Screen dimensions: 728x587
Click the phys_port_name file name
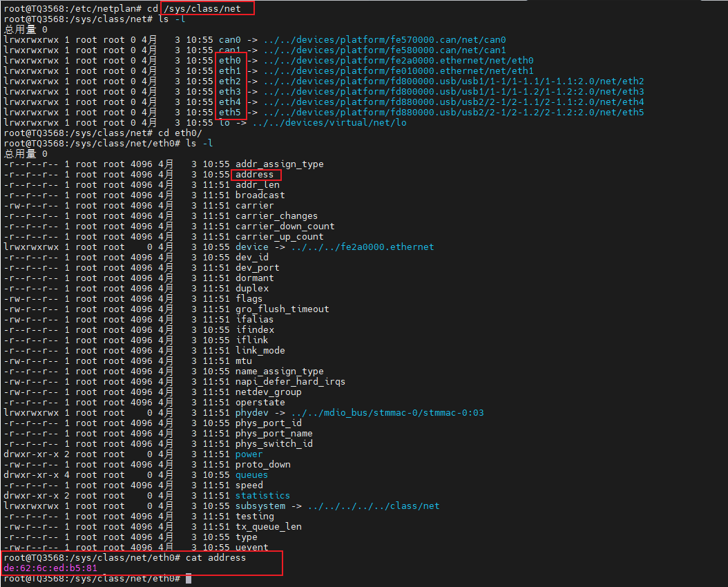pos(274,434)
